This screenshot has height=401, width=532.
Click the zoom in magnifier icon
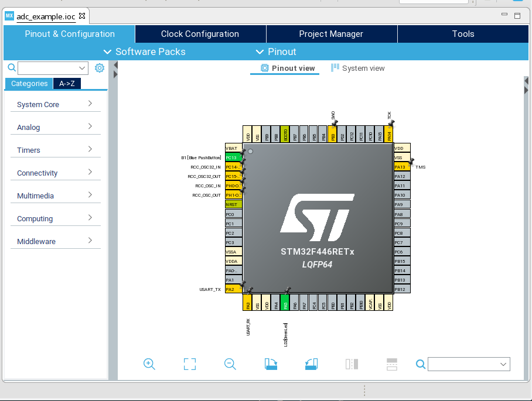click(149, 364)
